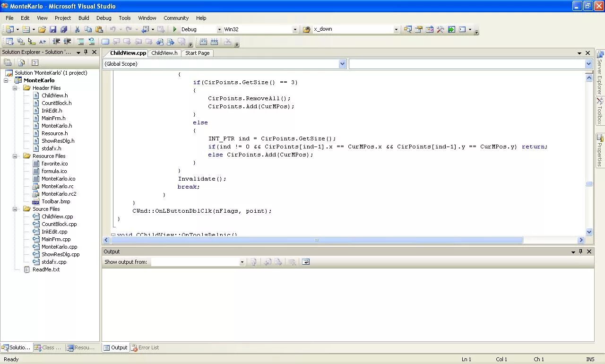
Task: Switch to the Class View bottom tab
Action: pyautogui.click(x=48, y=347)
